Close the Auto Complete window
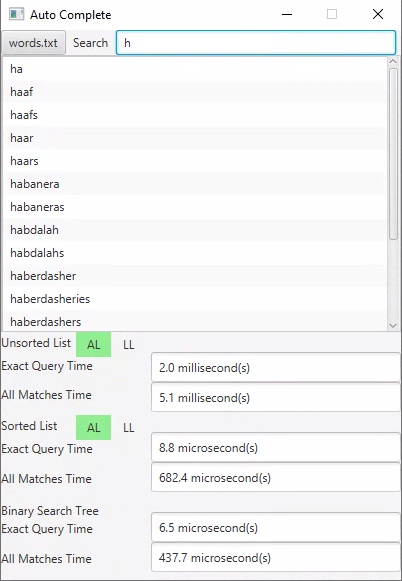402x581 pixels. coord(378,14)
